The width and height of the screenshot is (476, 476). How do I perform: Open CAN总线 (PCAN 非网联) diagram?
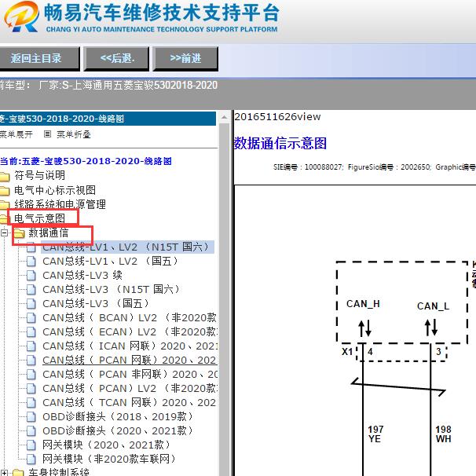(x=130, y=375)
